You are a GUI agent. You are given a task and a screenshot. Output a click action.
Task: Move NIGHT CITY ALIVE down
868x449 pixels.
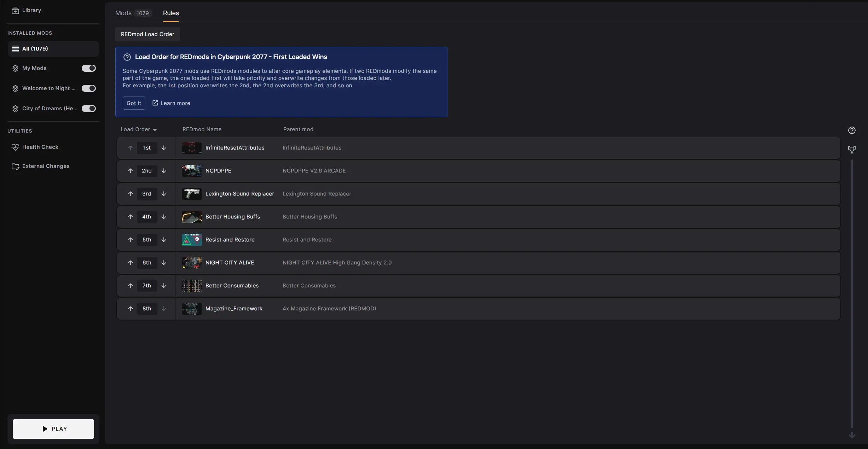164,263
